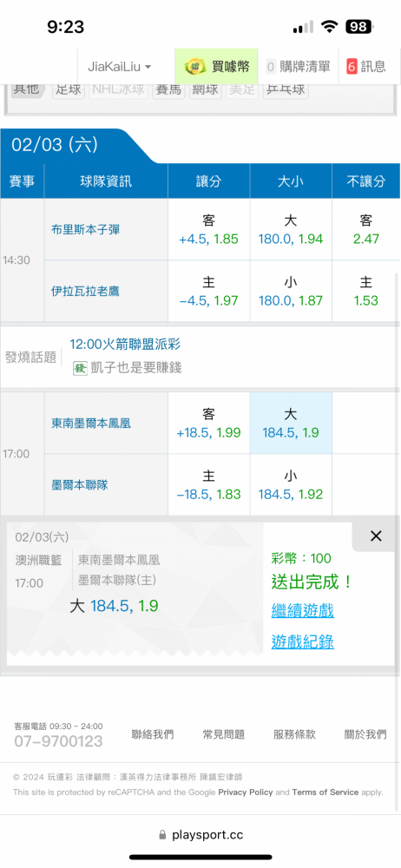Select 小 184.5, 1.92 under option
This screenshot has width=401, height=868.
click(x=291, y=485)
